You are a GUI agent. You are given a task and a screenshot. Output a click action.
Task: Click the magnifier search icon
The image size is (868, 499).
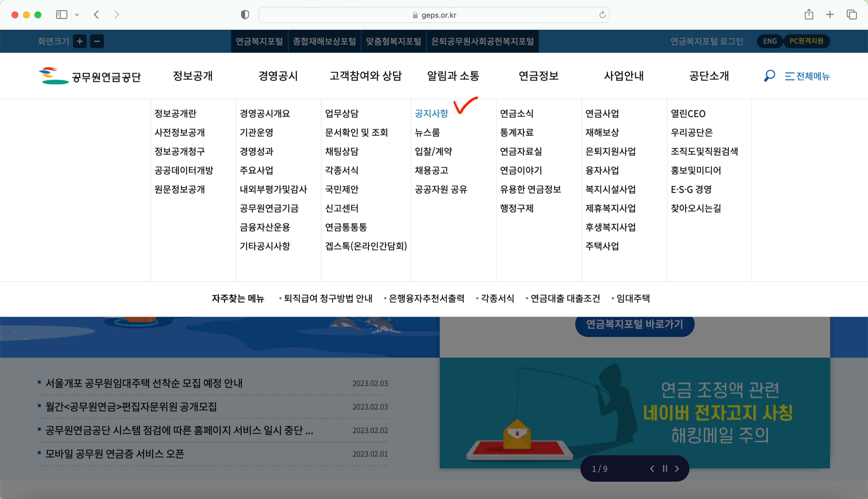click(769, 75)
